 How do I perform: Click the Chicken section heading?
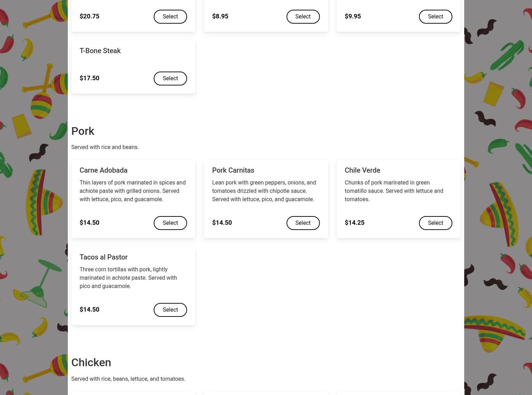pyautogui.click(x=91, y=363)
